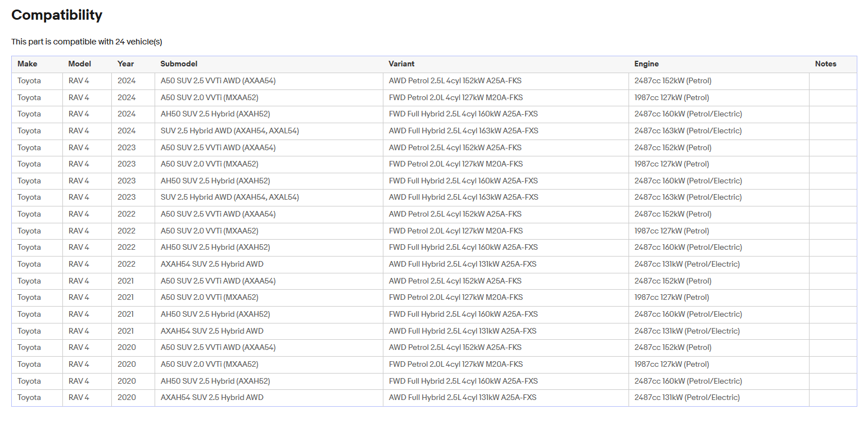Click the Make column header
The height and width of the screenshot is (436, 868).
[37, 64]
